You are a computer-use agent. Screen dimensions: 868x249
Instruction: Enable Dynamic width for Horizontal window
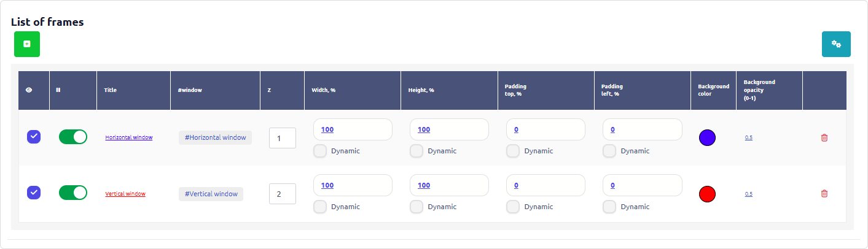click(x=320, y=151)
